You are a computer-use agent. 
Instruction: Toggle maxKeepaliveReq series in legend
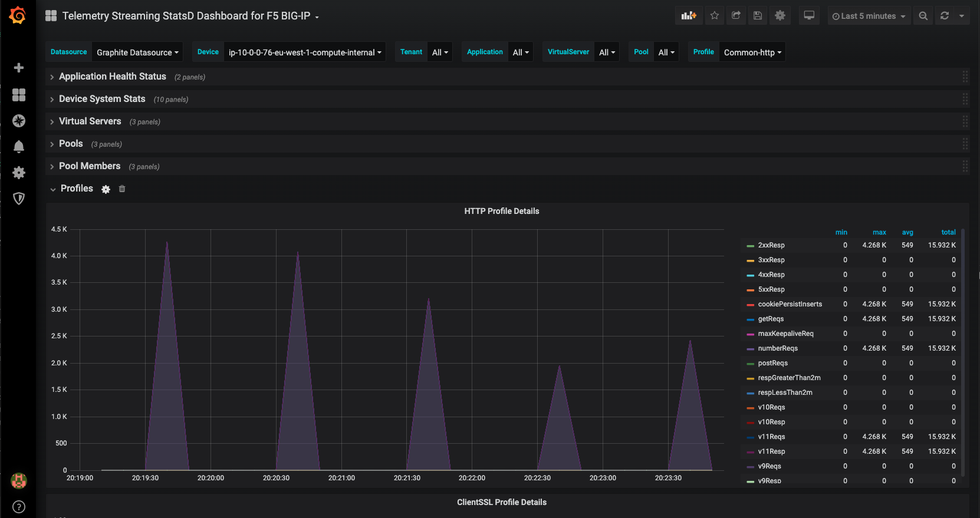tap(786, 334)
